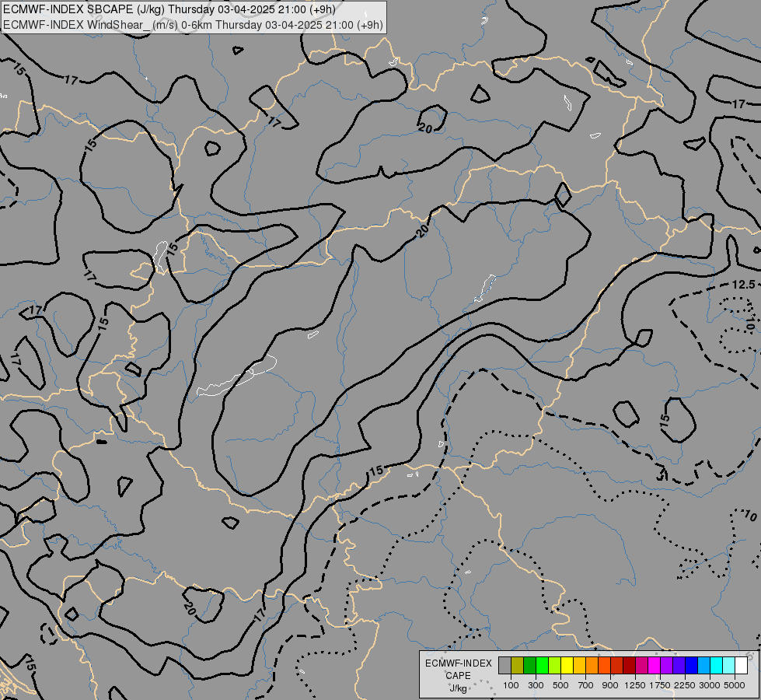
Task: Click the legend value 900
Action: click(x=610, y=685)
